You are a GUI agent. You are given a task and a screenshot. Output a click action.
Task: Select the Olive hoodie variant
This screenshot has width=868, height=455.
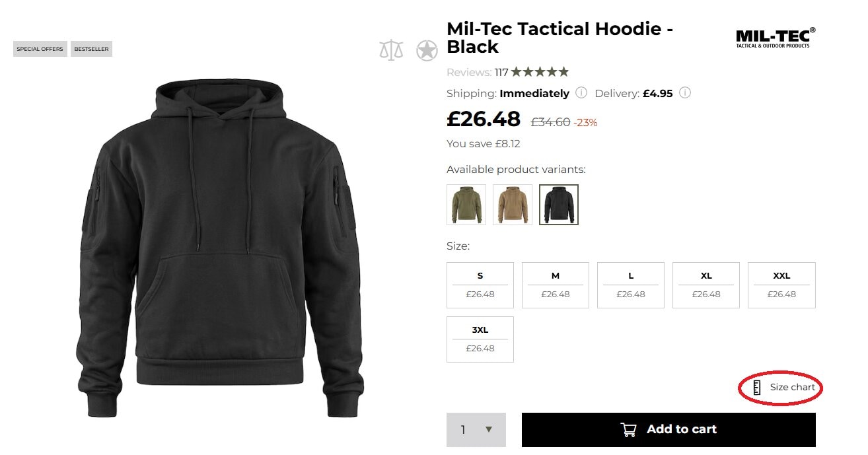point(466,204)
